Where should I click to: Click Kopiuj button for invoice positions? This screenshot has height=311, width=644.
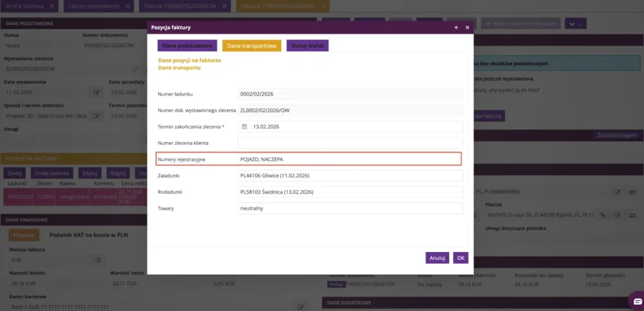tap(118, 173)
